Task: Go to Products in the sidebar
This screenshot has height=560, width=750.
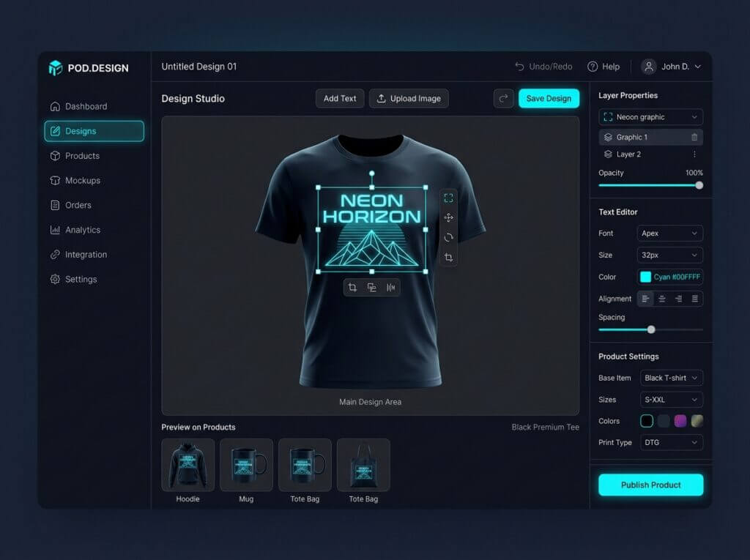Action: tap(94, 156)
